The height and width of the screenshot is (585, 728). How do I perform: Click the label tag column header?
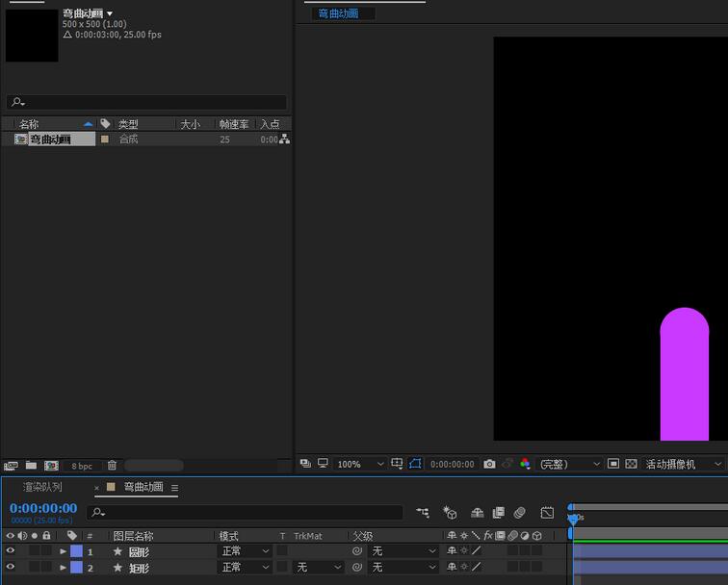[x=72, y=535]
